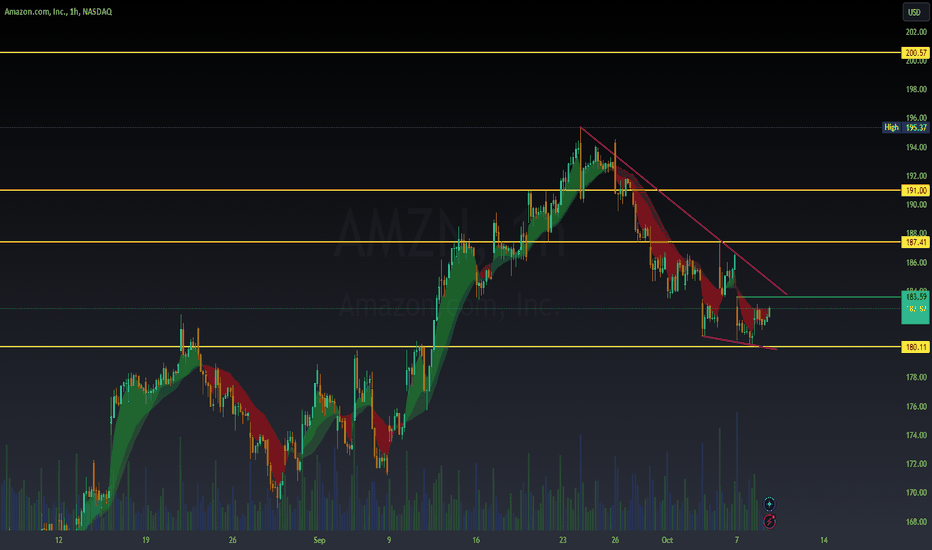Click the Sep label on time axis
The height and width of the screenshot is (550, 932).
[x=319, y=540]
